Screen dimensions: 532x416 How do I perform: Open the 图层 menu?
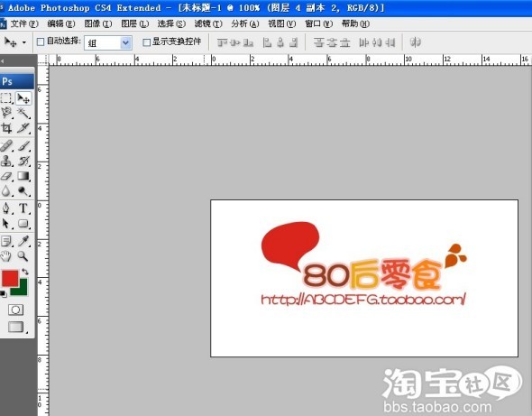coord(135,23)
